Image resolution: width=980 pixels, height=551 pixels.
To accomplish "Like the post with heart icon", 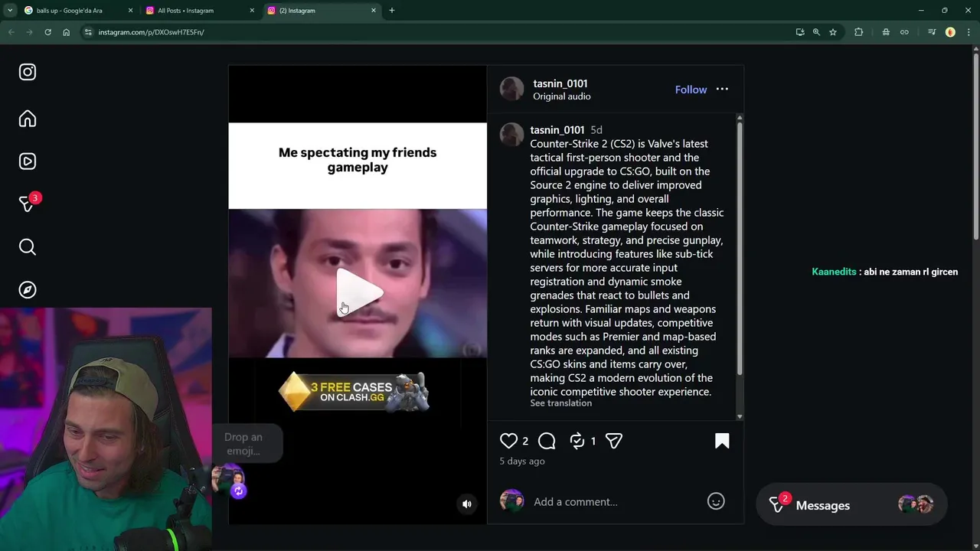I will click(x=508, y=441).
